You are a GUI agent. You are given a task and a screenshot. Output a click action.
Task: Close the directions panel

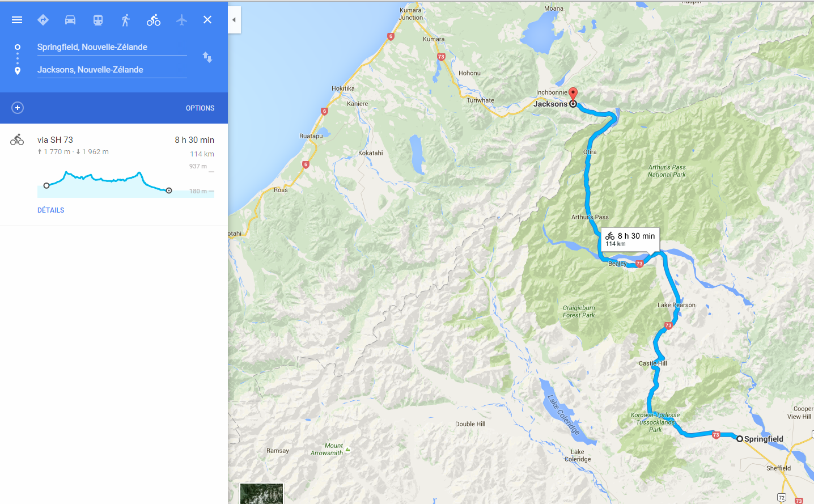[x=207, y=19]
